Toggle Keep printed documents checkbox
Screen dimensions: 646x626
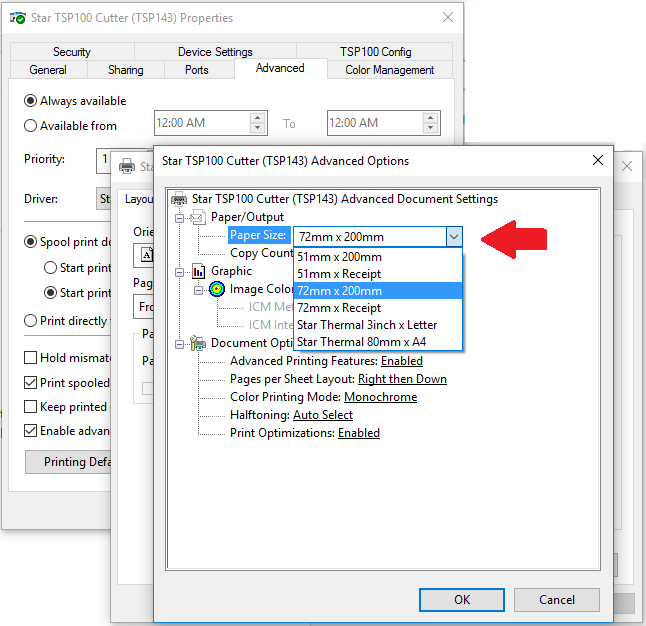pos(30,407)
